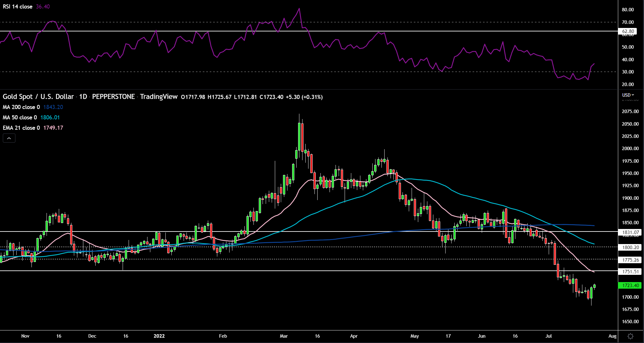Click the 2022 label on time axis

[159, 336]
